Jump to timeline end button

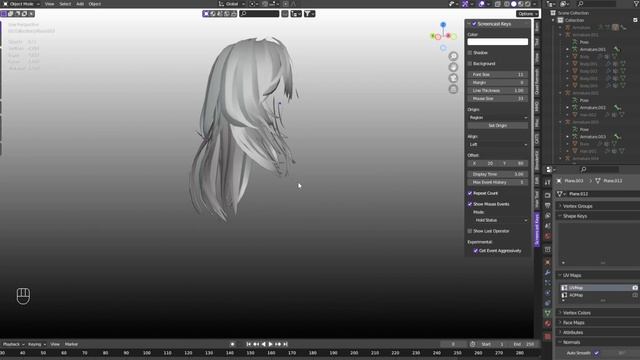click(286, 344)
